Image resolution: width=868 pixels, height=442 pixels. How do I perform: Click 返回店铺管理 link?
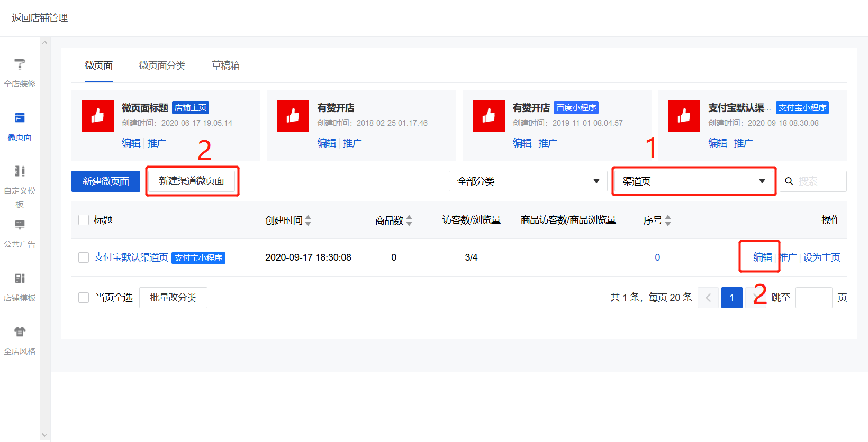(x=40, y=18)
